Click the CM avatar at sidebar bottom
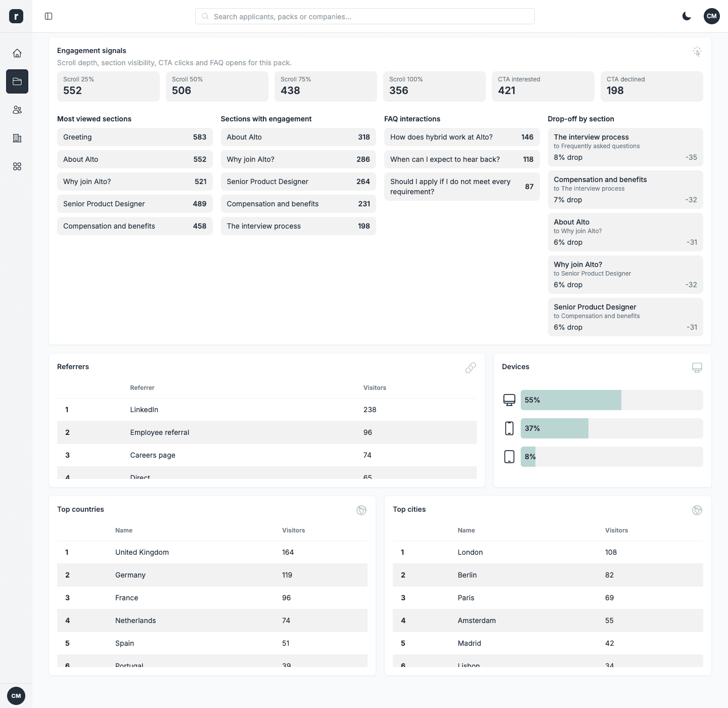This screenshot has width=728, height=708. [x=16, y=696]
